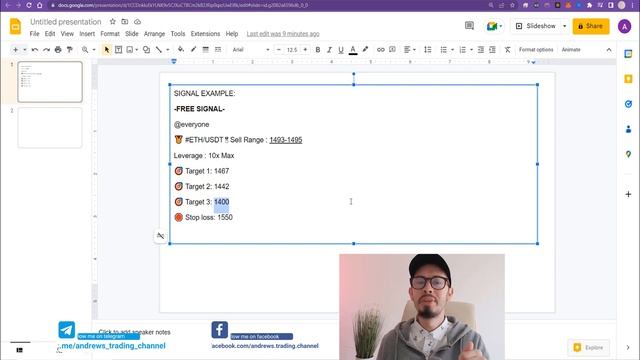Open the Arrange menu
Viewport: 640px width, 360px height.
point(154,34)
